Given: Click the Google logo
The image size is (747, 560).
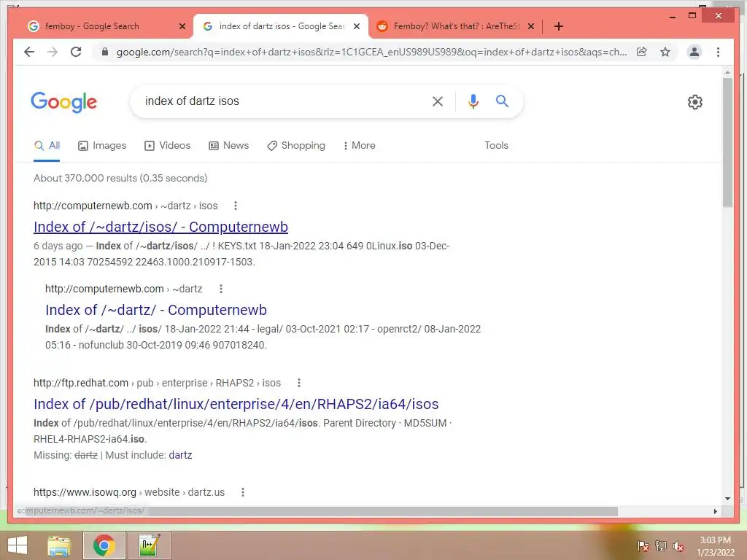Looking at the screenshot, I should tap(64, 102).
